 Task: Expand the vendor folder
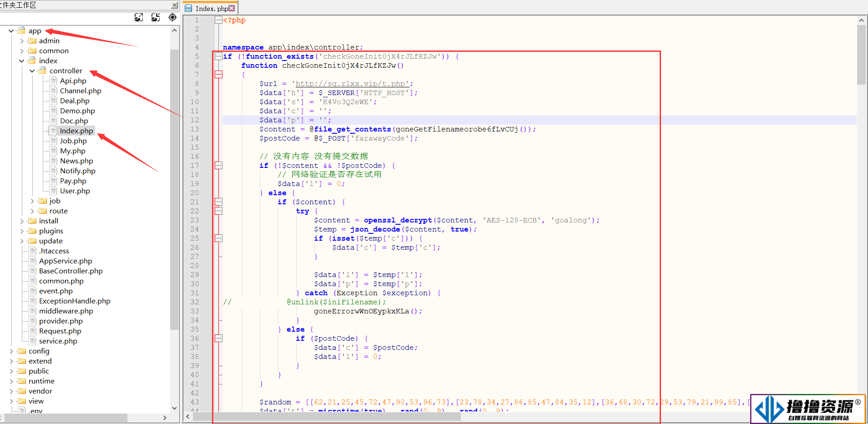pyautogui.click(x=11, y=391)
